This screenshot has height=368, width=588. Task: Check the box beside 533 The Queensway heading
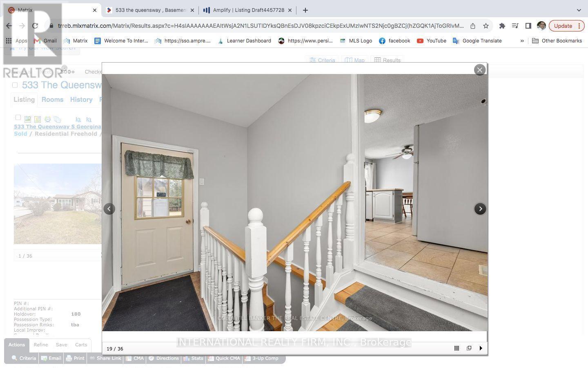[15, 85]
